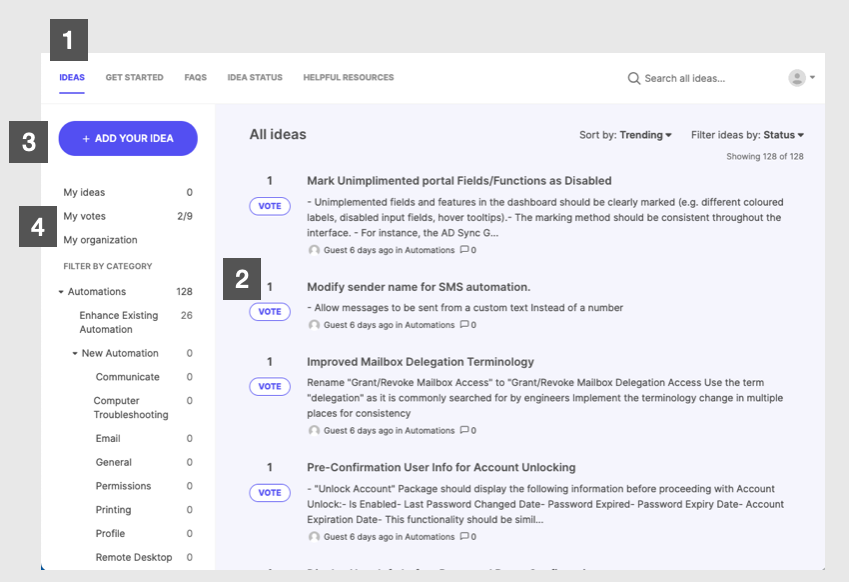The image size is (849, 582).
Task: Filter by the General category
Action: [x=114, y=462]
